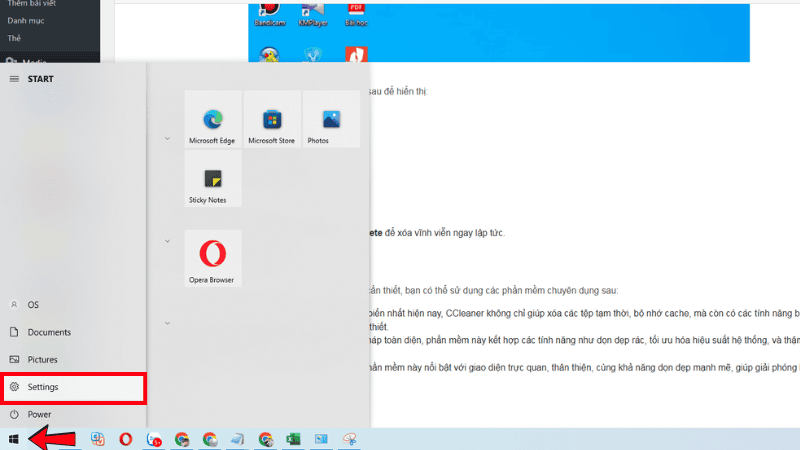Open Pictures from Start menu sidebar
Viewport: 800px width, 450px height.
(x=42, y=359)
